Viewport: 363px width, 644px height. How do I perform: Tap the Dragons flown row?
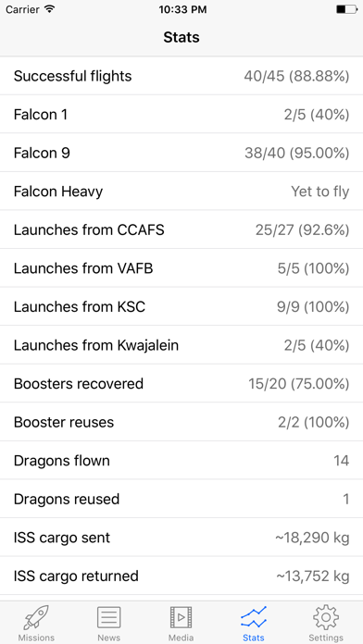(x=181, y=461)
